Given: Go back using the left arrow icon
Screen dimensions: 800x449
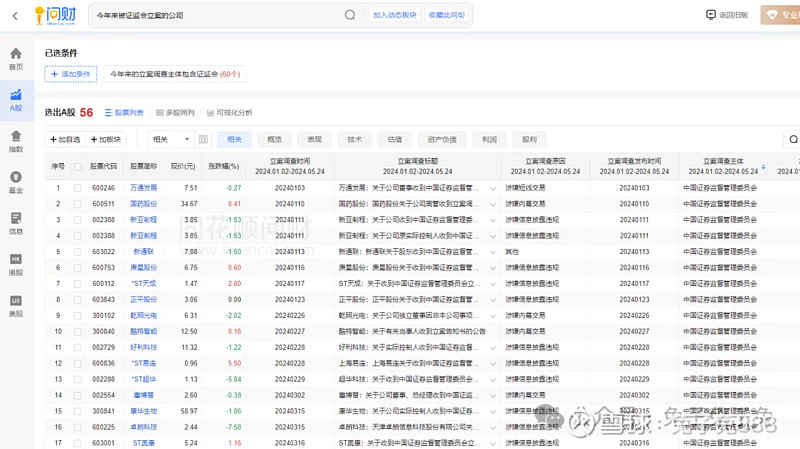Looking at the screenshot, I should pos(15,16).
